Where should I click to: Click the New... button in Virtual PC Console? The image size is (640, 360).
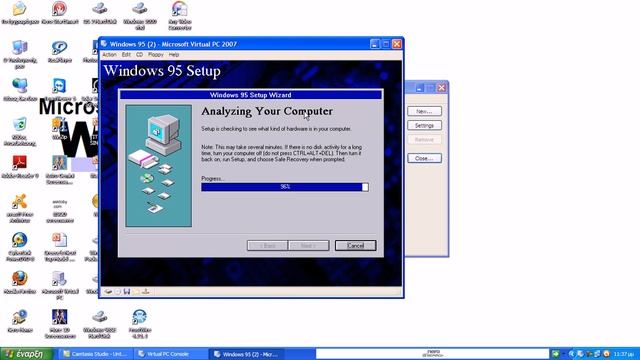424,111
